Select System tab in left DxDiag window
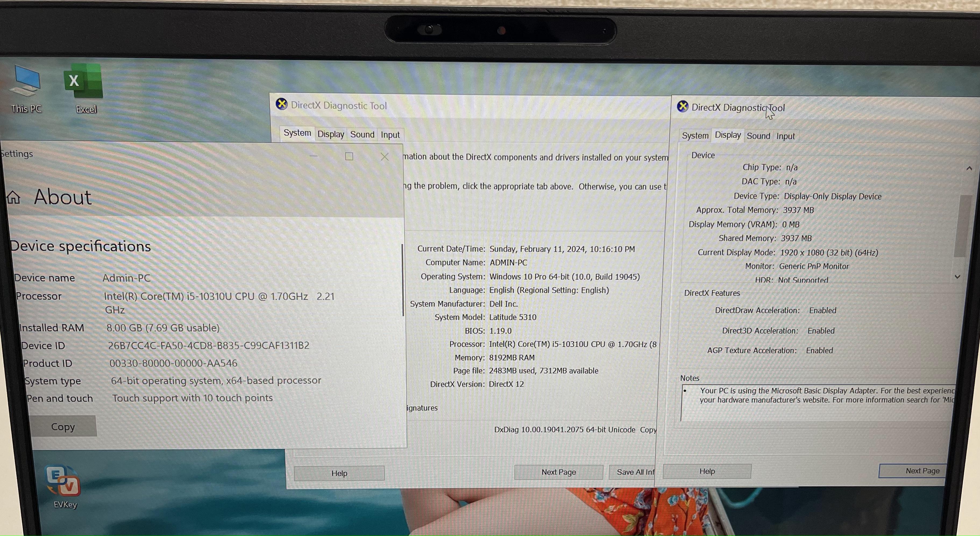This screenshot has height=536, width=980. pyautogui.click(x=297, y=133)
